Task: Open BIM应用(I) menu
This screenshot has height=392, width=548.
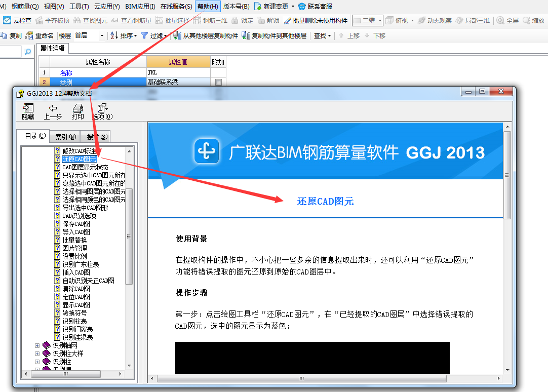Action: pyautogui.click(x=140, y=6)
